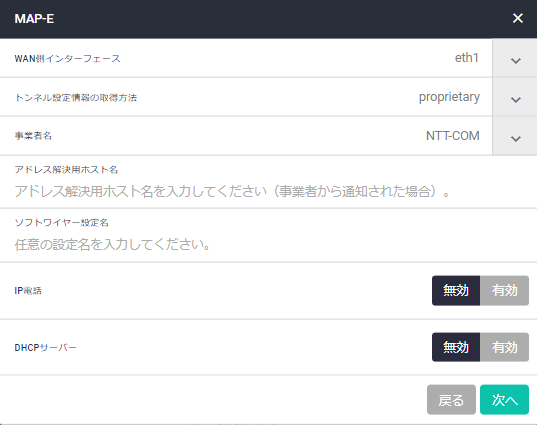Viewport: 537px width, 425px height.
Task: Close the MAP-E dialog with the X
Action: 517,18
